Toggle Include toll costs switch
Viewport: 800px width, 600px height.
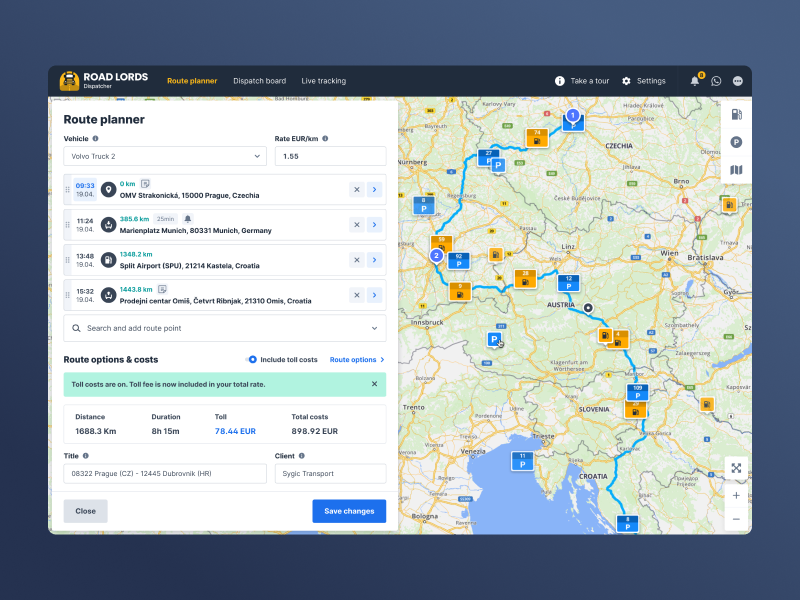tap(251, 360)
